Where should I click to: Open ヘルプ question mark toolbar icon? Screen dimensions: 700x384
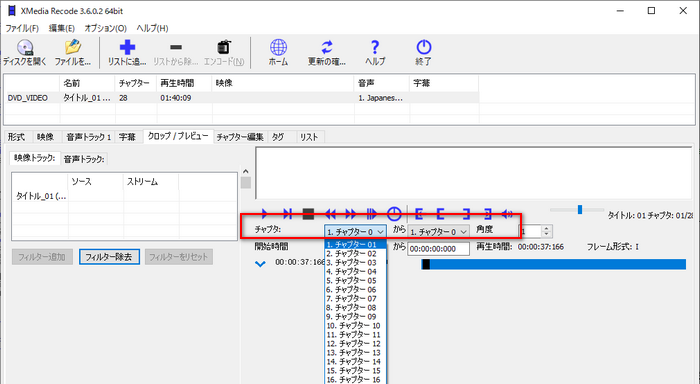(375, 53)
